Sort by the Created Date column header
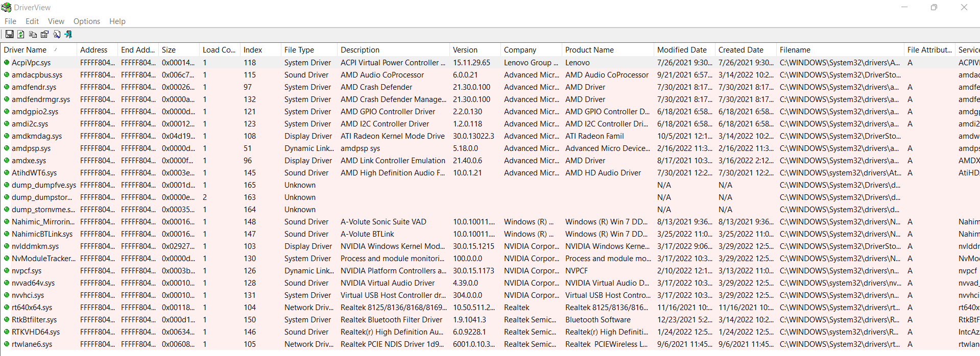 (x=746, y=49)
